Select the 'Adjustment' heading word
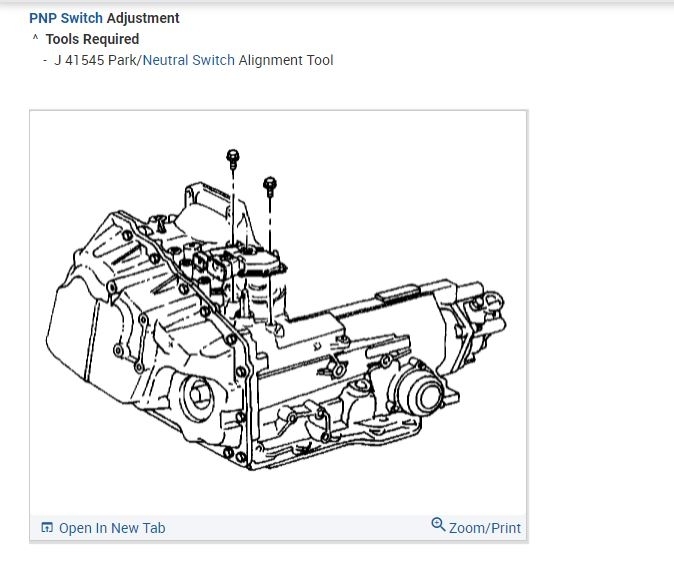Image resolution: width=674 pixels, height=572 pixels. tap(143, 18)
